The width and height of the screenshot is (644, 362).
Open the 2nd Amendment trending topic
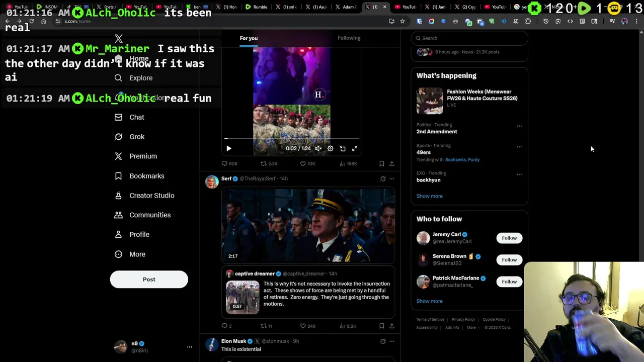pos(437,132)
